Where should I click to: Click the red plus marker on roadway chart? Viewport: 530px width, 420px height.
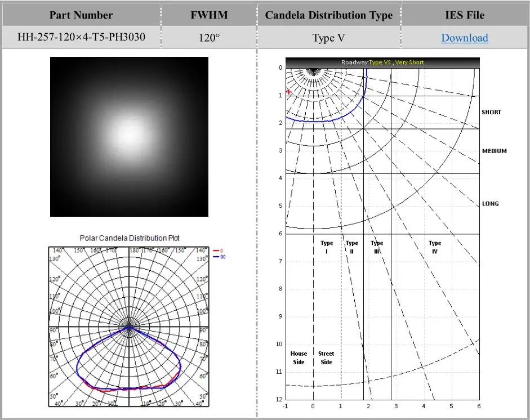(289, 91)
